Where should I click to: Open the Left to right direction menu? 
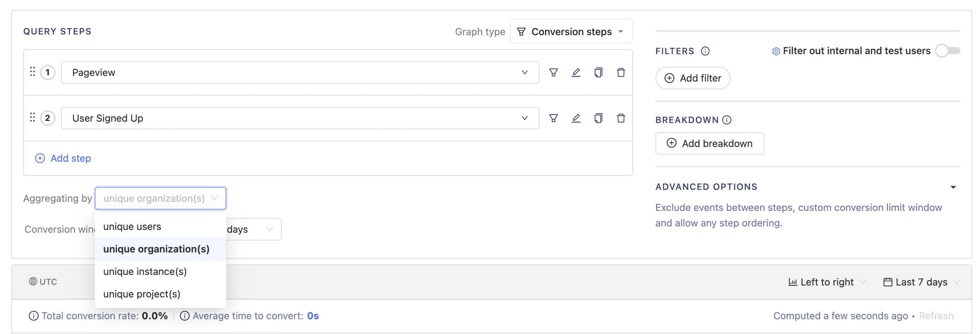point(826,282)
